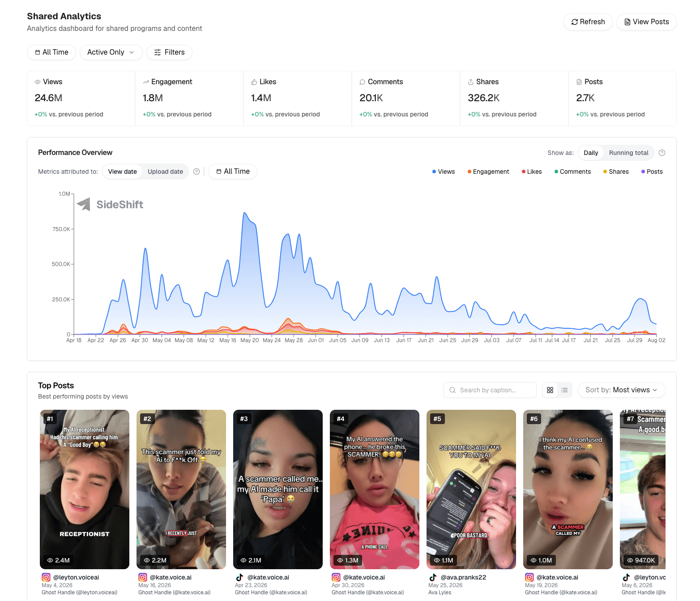Open the #2 post thumbnail
The height and width of the screenshot is (601, 700).
pyautogui.click(x=181, y=489)
